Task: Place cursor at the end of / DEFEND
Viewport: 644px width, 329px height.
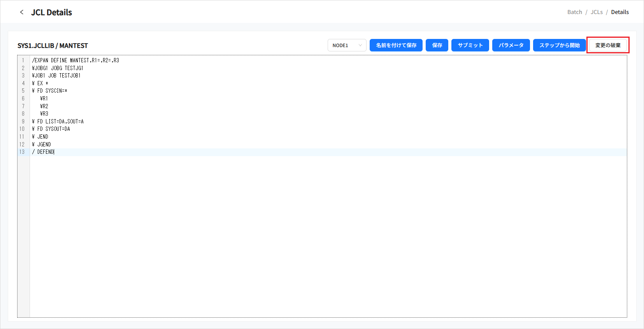Action: [x=54, y=152]
